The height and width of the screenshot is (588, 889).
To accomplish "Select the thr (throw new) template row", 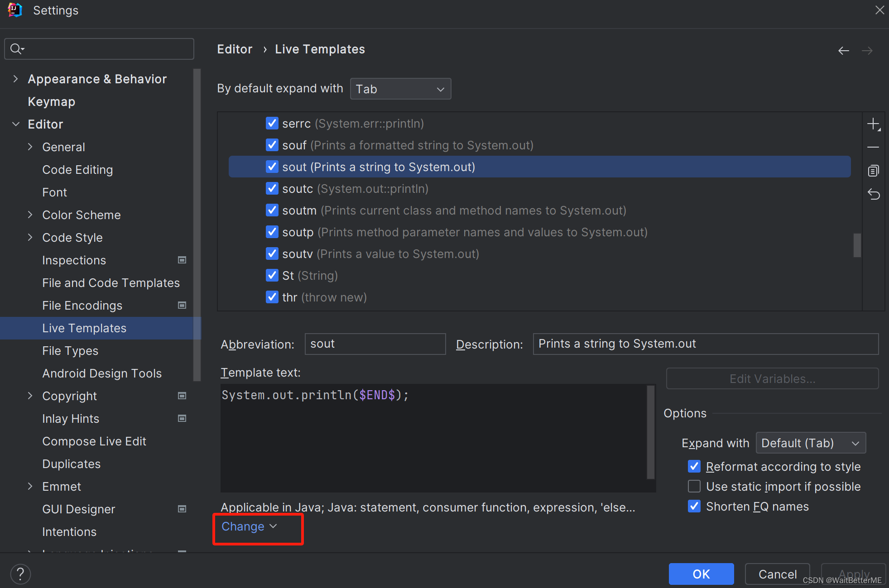I will (539, 297).
